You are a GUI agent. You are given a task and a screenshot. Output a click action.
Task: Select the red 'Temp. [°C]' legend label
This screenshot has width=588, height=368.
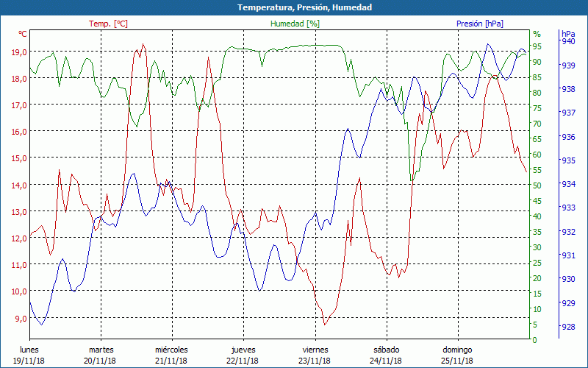pos(108,24)
